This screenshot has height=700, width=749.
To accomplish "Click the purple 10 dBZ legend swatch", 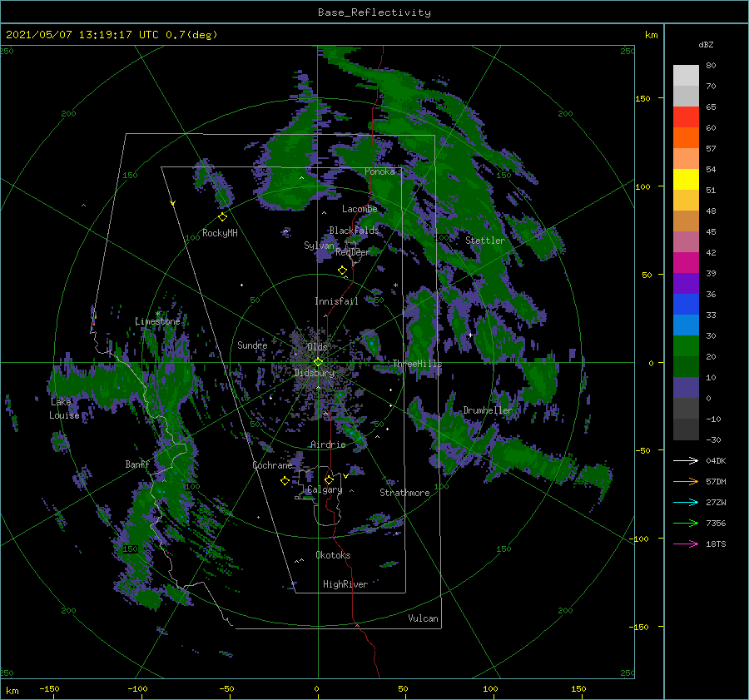I will 686,387.
